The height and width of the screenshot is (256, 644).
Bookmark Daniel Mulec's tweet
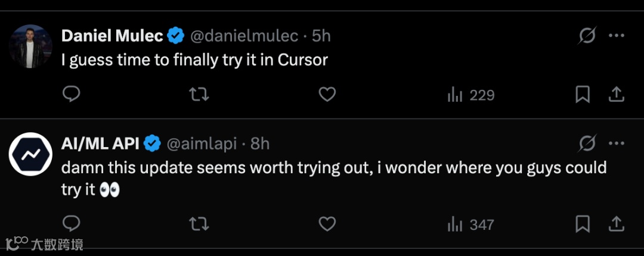583,95
